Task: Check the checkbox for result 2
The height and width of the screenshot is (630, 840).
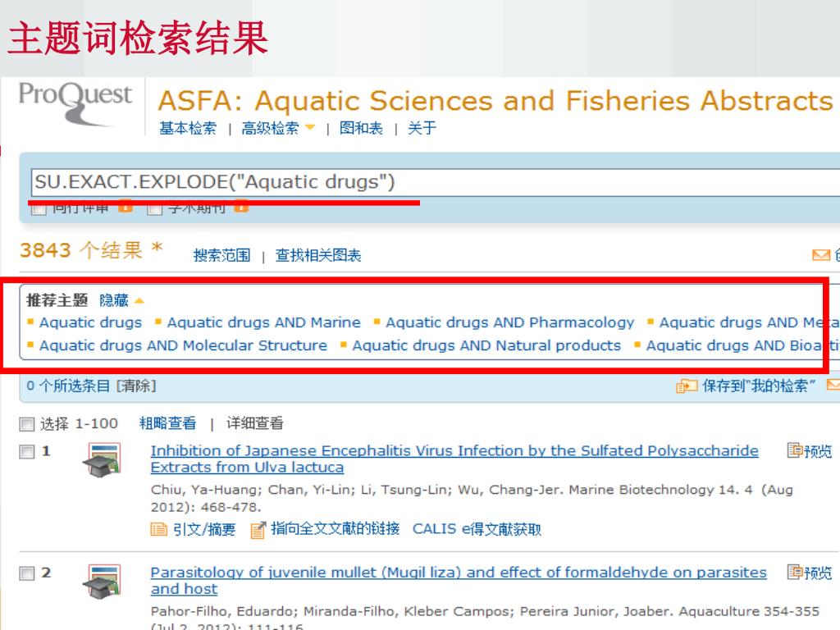Action: pyautogui.click(x=27, y=573)
